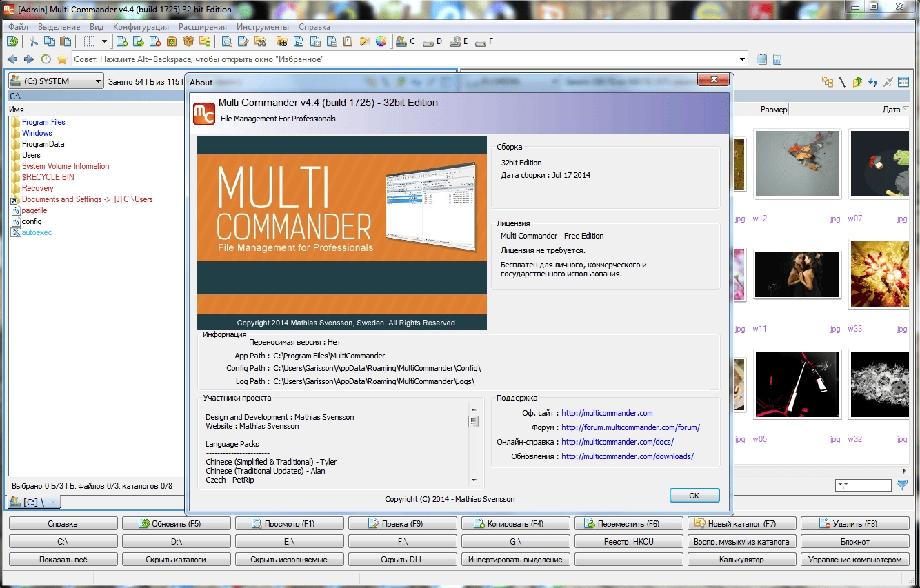Select the w12 thumbnail in right panel

(x=797, y=163)
